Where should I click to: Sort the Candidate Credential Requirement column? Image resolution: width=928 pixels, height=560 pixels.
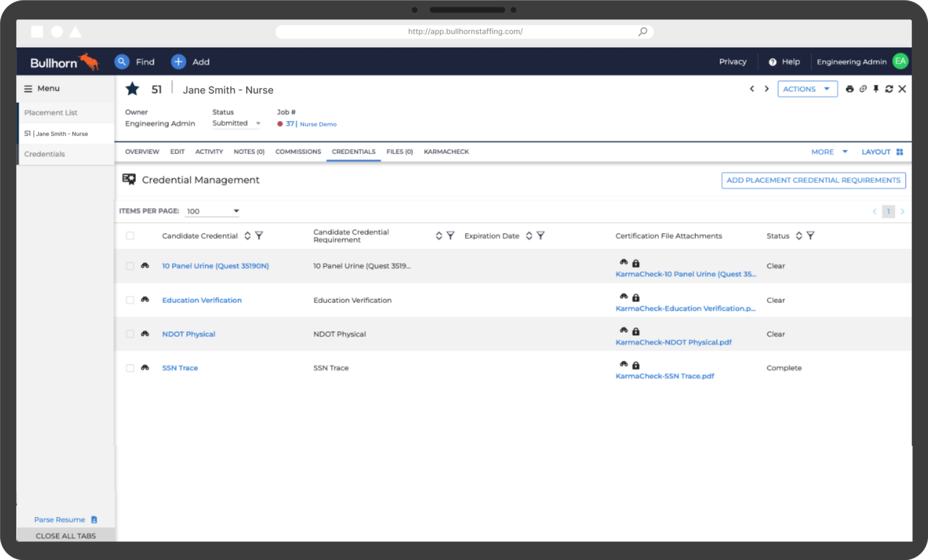(439, 236)
